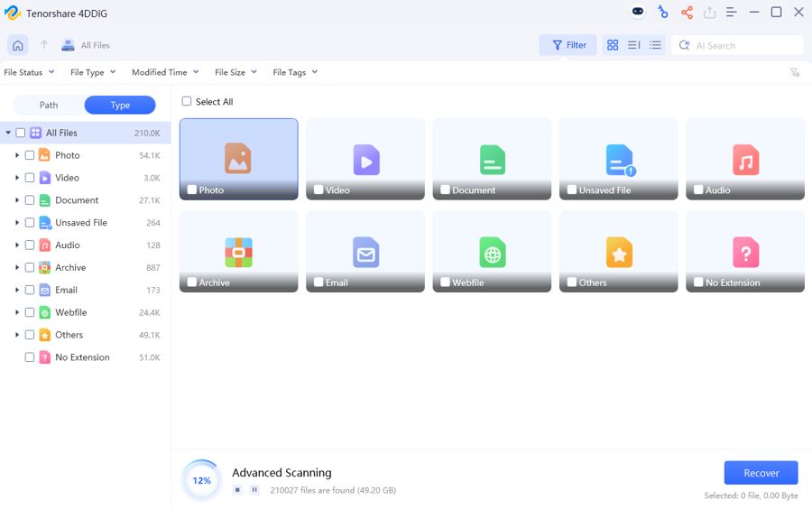812x509 pixels.
Task: Click the All Files drive icon
Action: [68, 45]
